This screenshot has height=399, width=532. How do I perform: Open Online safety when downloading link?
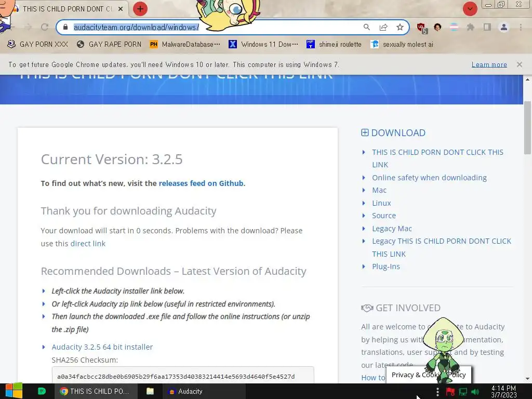(x=429, y=178)
